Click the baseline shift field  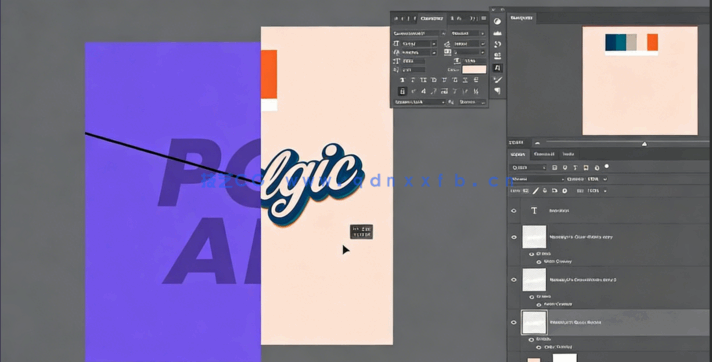click(414, 70)
